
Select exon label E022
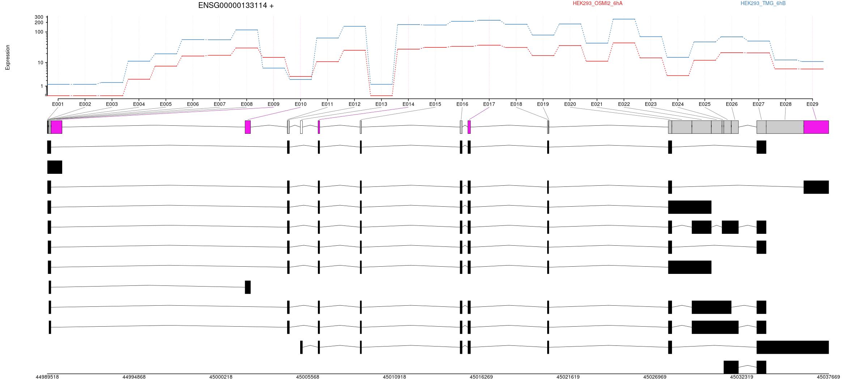pos(624,104)
